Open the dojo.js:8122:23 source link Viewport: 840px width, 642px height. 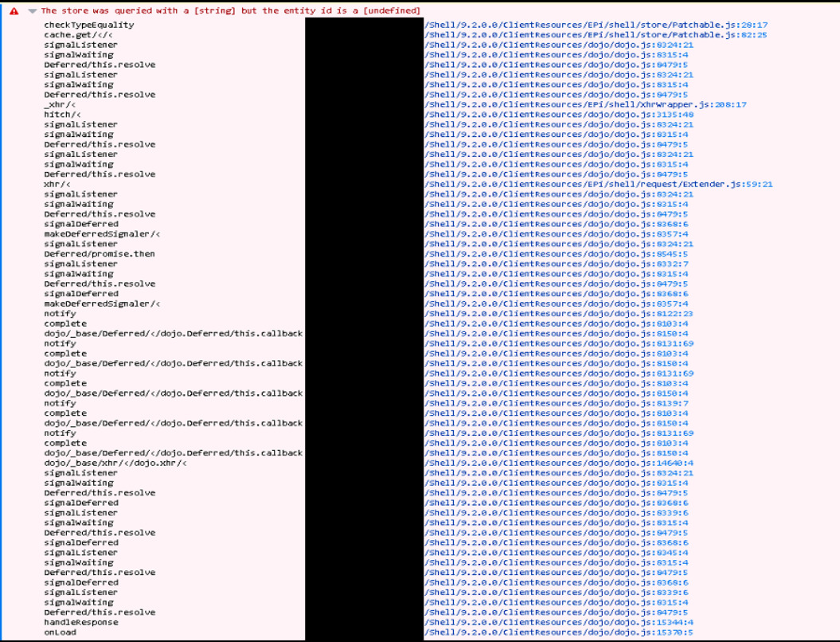[x=560, y=314]
